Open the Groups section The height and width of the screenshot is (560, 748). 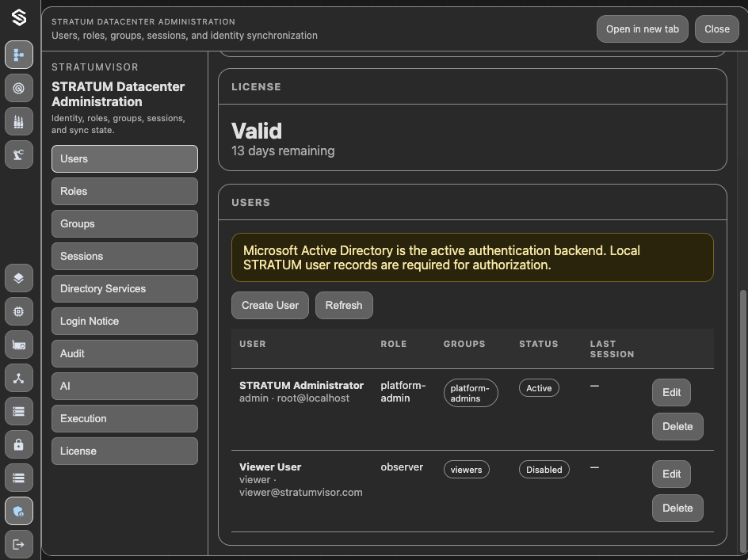point(124,223)
